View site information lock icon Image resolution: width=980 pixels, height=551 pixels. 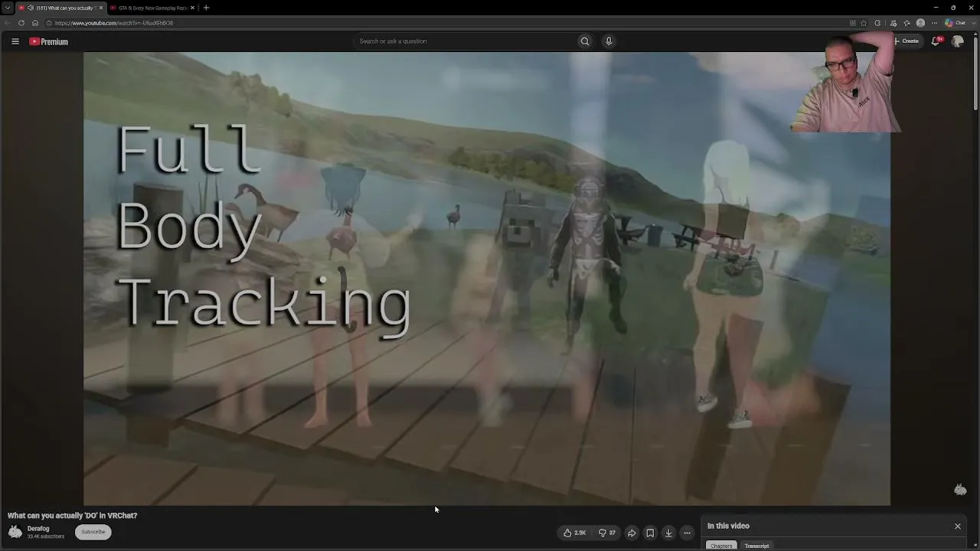coord(48,23)
